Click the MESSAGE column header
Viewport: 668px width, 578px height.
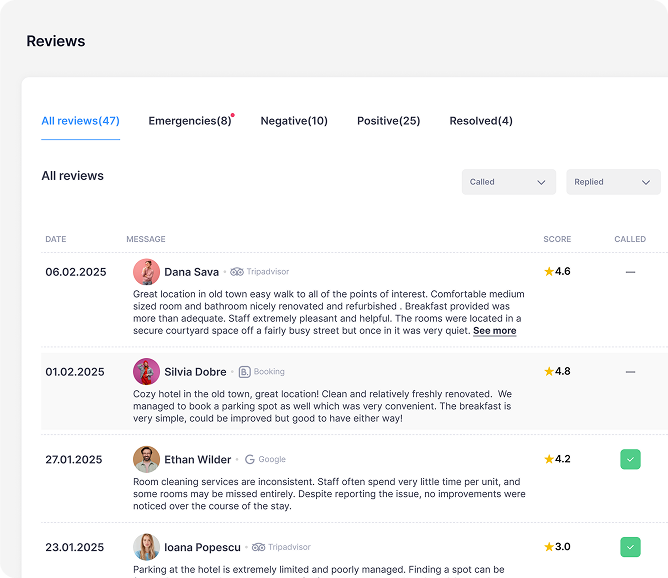146,239
